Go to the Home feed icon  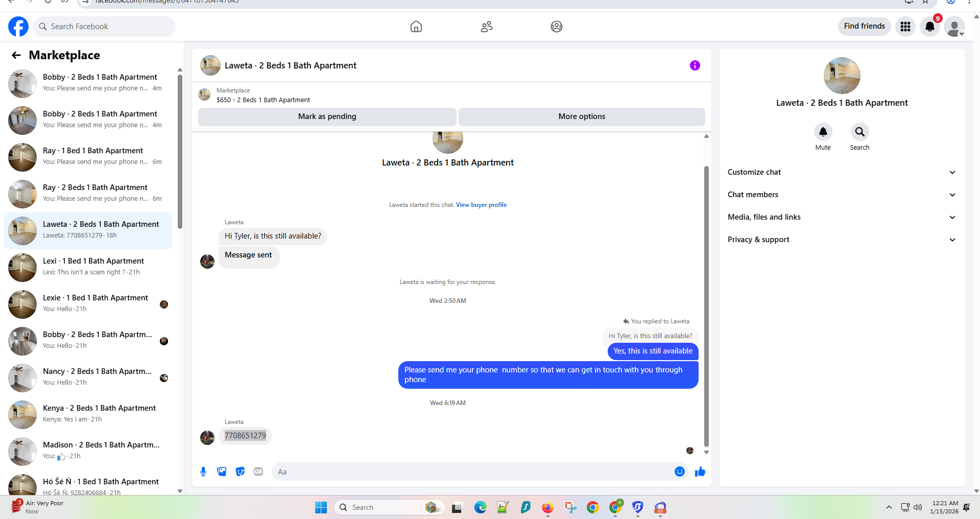416,27
